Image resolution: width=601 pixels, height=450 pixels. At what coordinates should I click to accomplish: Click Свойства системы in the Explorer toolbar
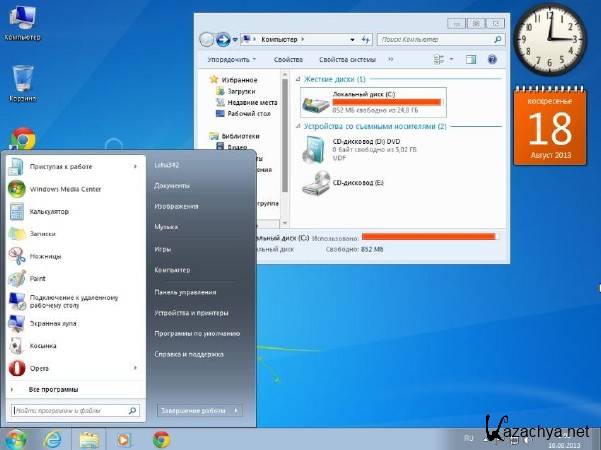pos(347,59)
